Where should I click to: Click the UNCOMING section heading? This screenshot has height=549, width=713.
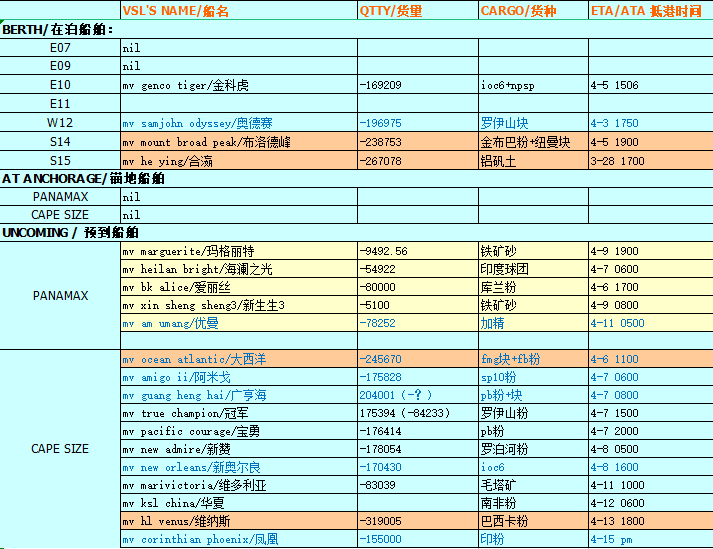tap(356, 232)
